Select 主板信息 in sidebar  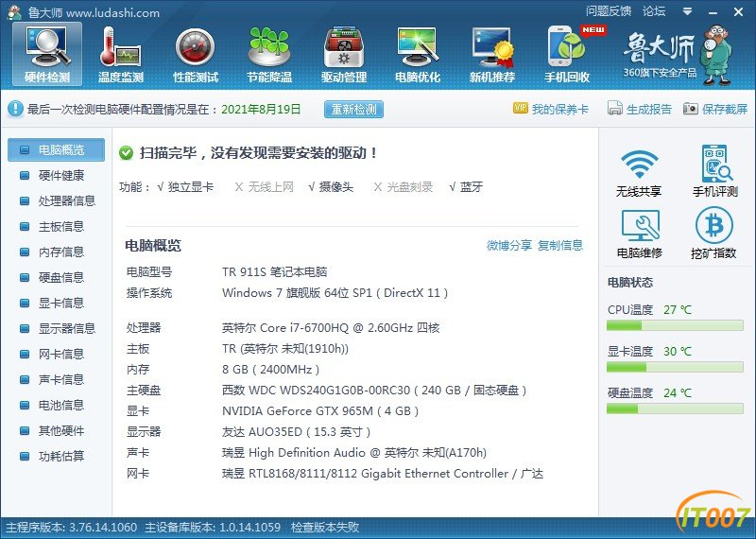pos(56,227)
